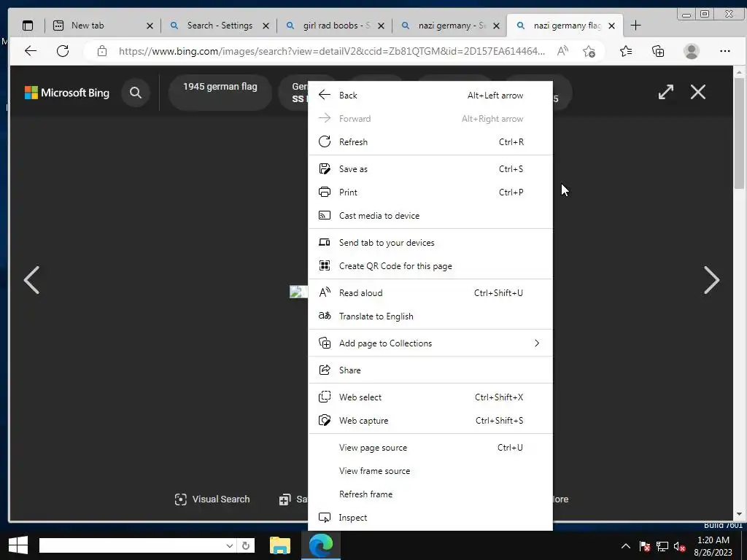
Task: Choose Cast media to device
Action: click(430, 216)
